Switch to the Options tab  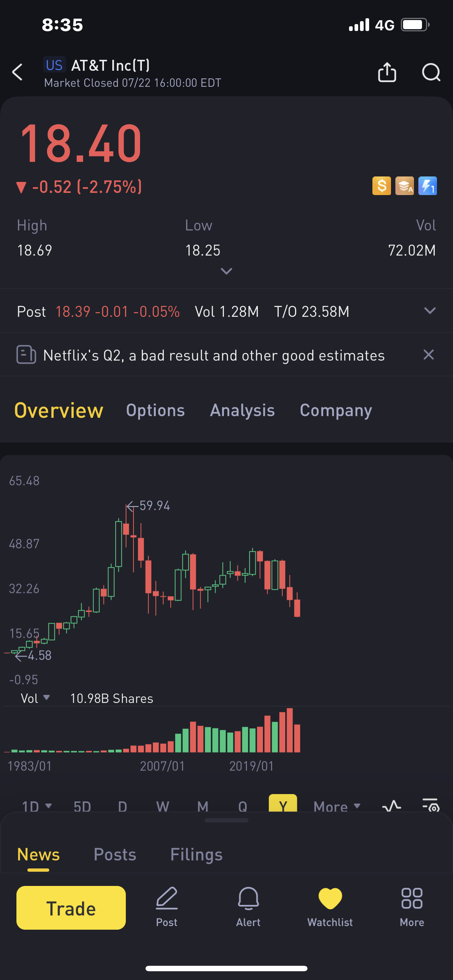tap(155, 410)
